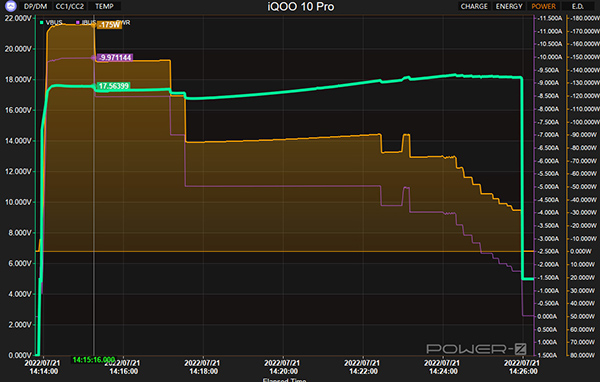Viewport: 600px width, 382px height.
Task: Click the 14:20:00 time axis label
Action: pyautogui.click(x=283, y=367)
